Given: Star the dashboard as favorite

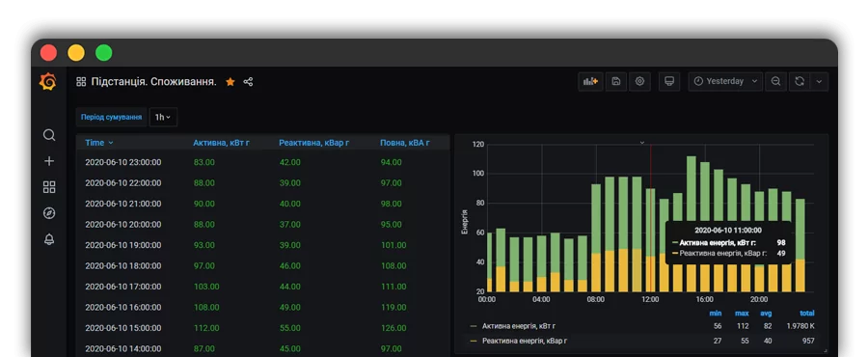Looking at the screenshot, I should [231, 82].
